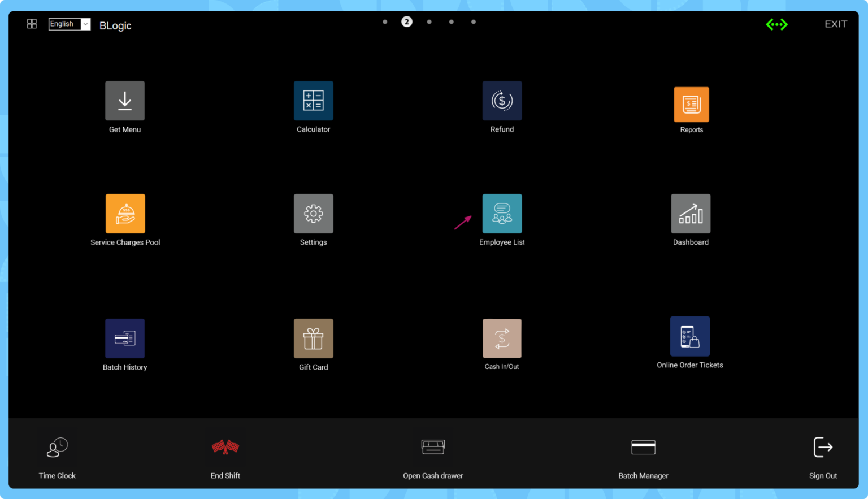Click the grid layout icon beside English

click(32, 24)
